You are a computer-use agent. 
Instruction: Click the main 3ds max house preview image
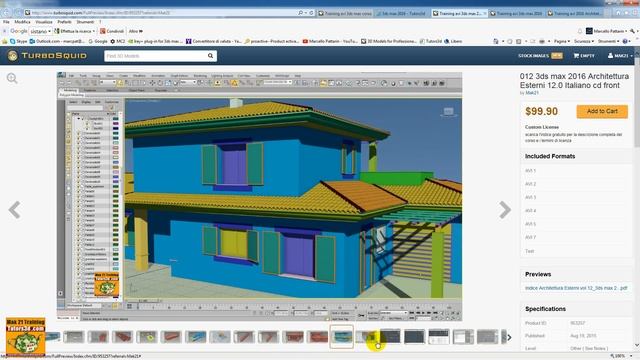click(260, 197)
